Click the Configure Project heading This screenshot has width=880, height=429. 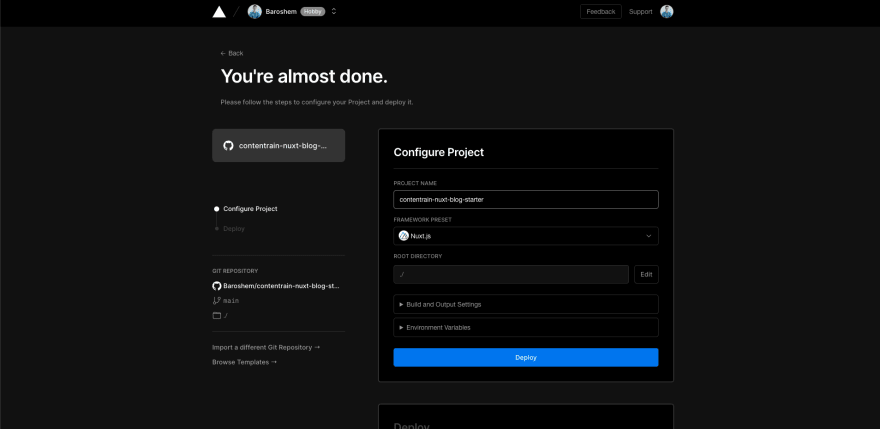439,152
